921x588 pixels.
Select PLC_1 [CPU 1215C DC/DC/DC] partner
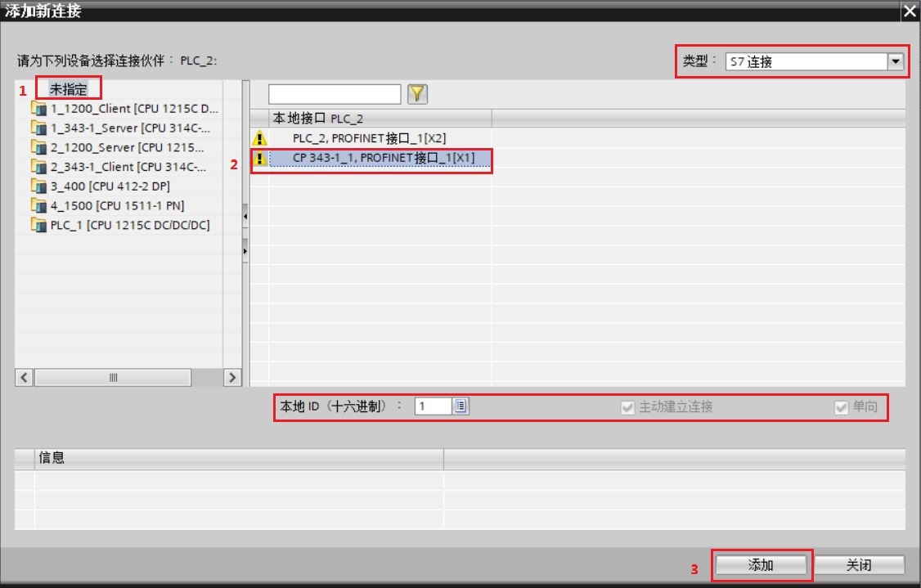[x=130, y=225]
